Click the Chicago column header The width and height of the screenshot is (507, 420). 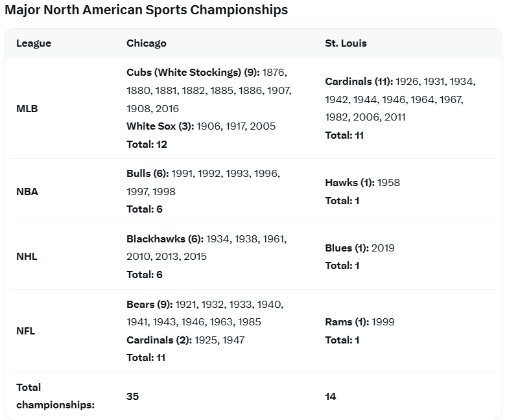(147, 43)
